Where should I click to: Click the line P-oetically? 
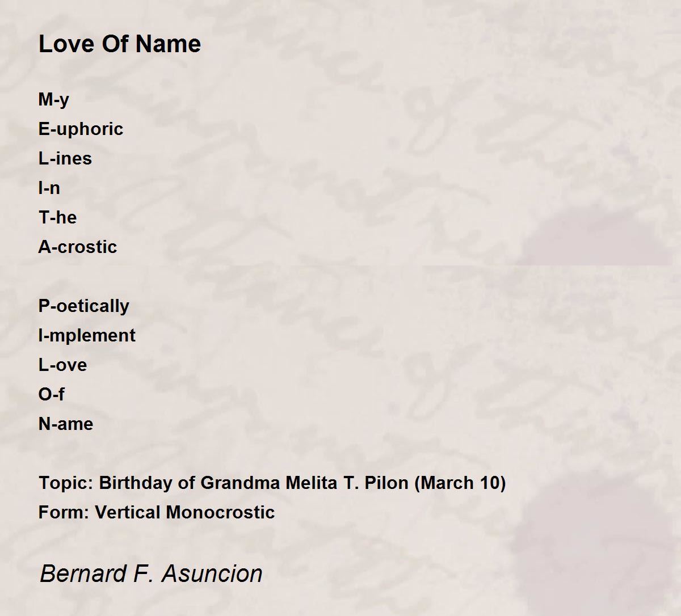point(84,306)
